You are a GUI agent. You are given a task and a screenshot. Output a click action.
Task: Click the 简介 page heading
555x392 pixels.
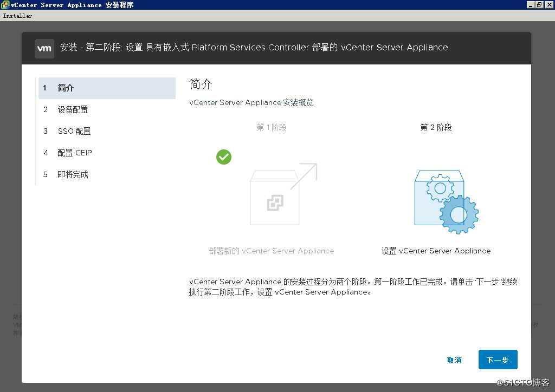201,84
